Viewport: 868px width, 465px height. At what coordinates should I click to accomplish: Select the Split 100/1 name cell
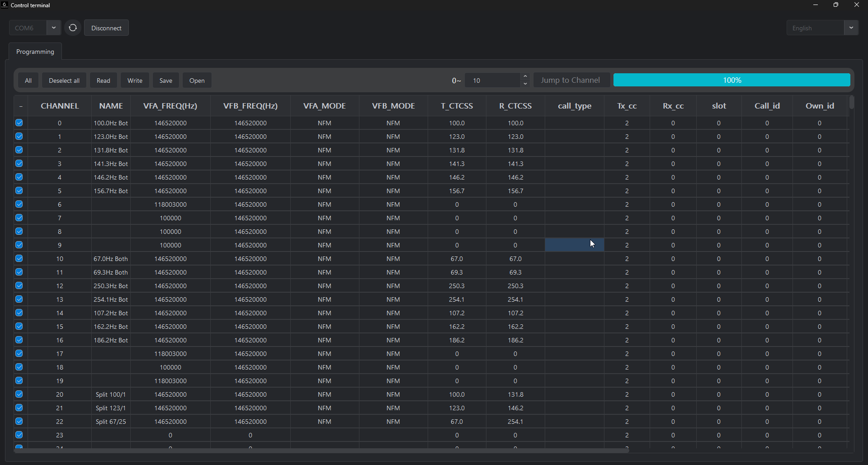111,394
